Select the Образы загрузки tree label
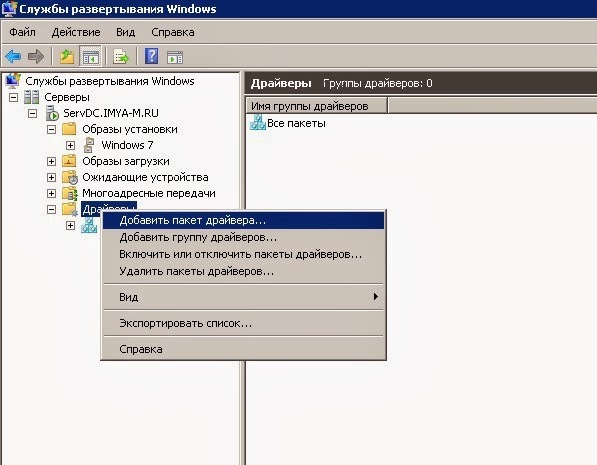This screenshot has height=465, width=597. click(126, 161)
